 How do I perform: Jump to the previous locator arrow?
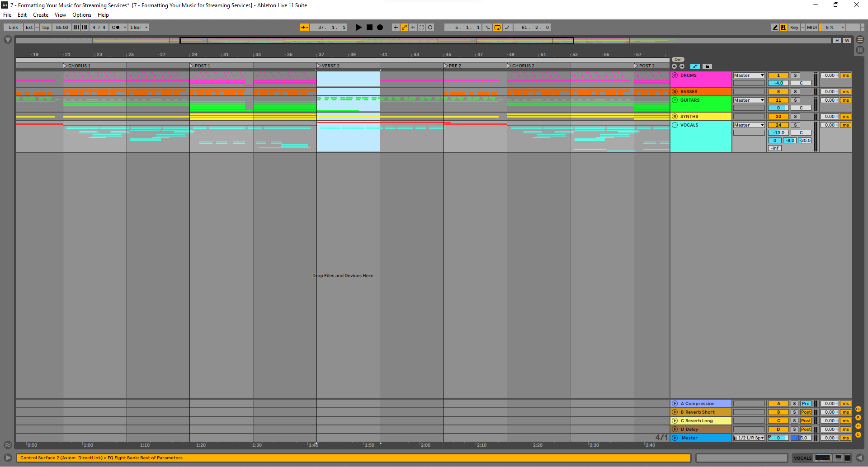(x=675, y=66)
